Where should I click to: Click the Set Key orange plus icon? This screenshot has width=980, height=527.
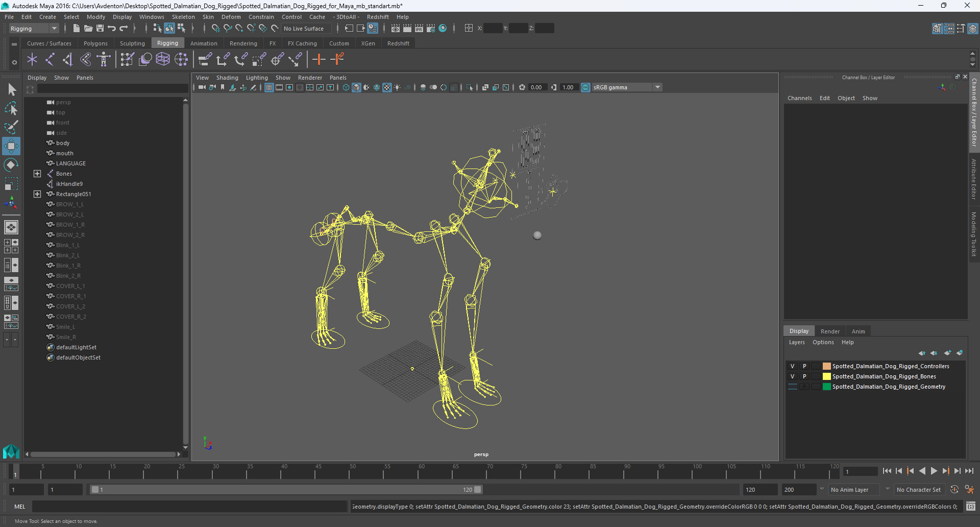[318, 60]
